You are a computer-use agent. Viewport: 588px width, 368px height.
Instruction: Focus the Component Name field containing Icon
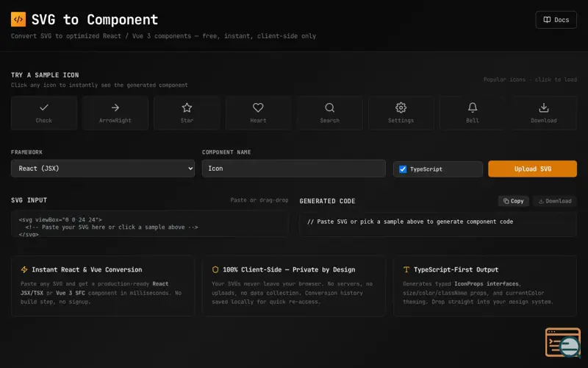(x=293, y=169)
